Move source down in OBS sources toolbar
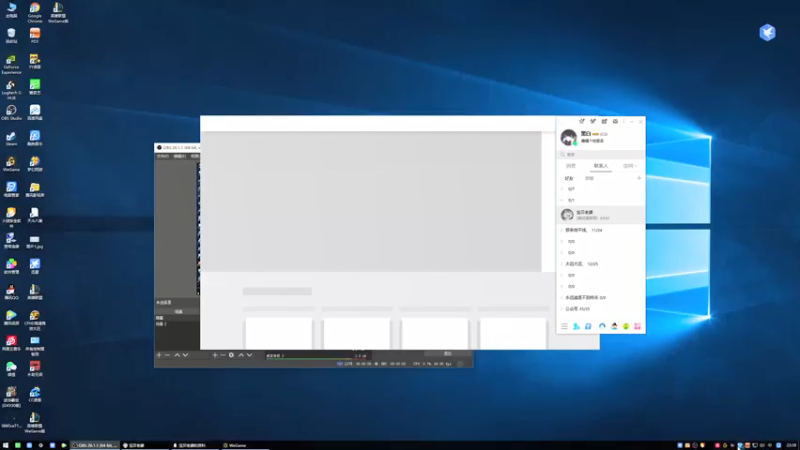This screenshot has width=800, height=450. click(249, 355)
